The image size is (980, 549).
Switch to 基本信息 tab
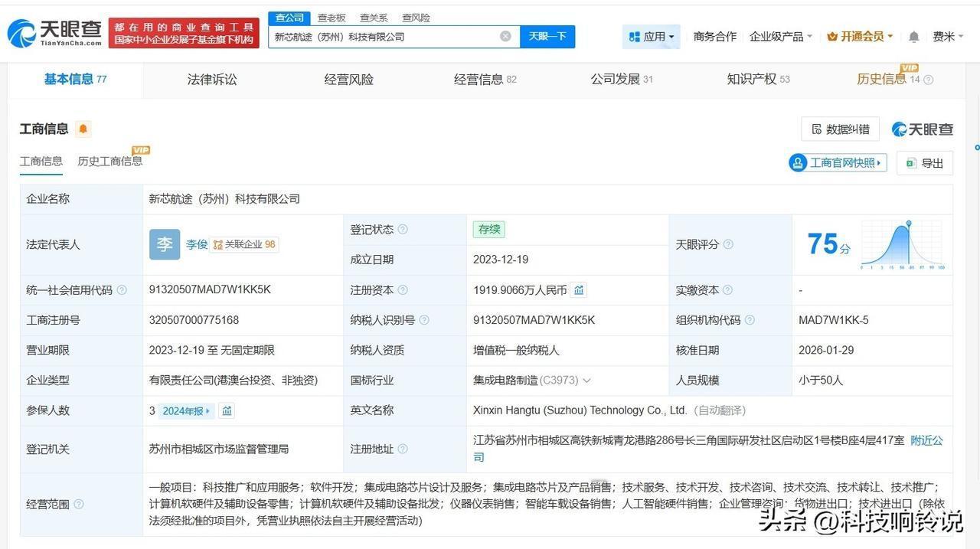pos(75,79)
